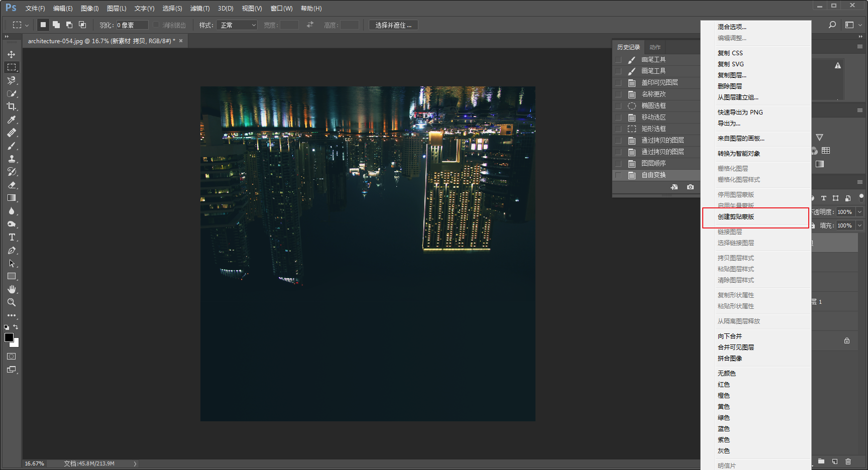Expand the toolbar double-arrow toggle
The width and height of the screenshot is (868, 470).
(x=7, y=37)
